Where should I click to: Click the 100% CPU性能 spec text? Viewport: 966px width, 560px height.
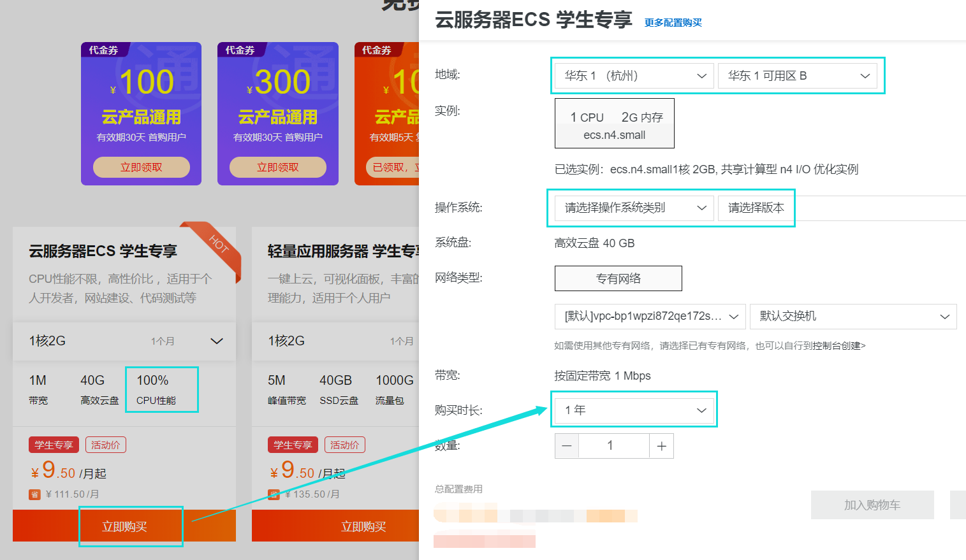(x=156, y=390)
